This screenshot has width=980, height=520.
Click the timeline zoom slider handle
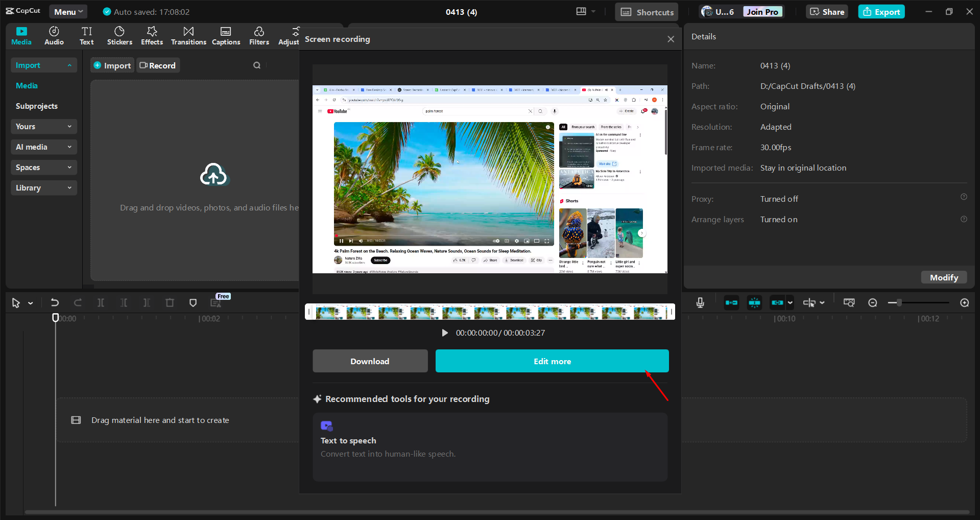tap(899, 303)
